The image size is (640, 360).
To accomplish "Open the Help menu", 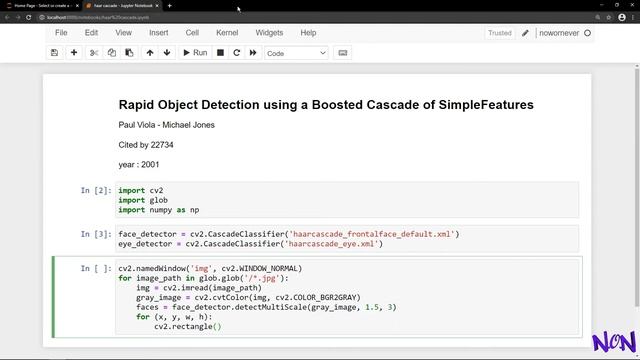I will (x=308, y=33).
